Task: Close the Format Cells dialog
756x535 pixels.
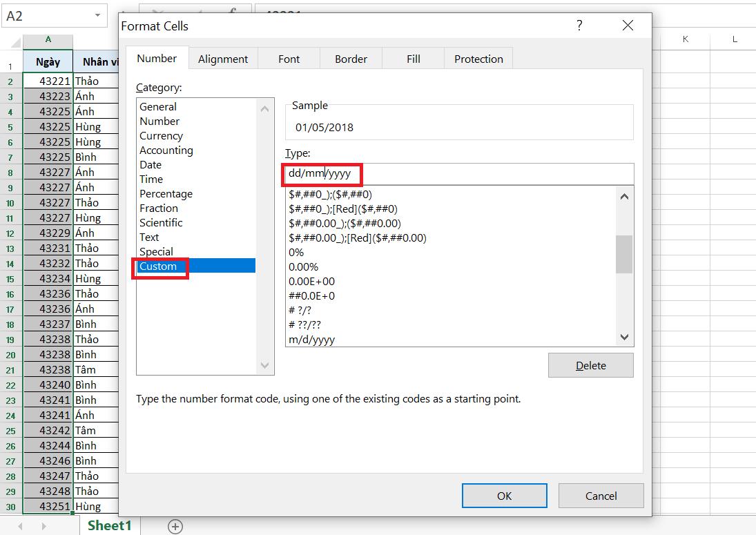Action: [628, 26]
